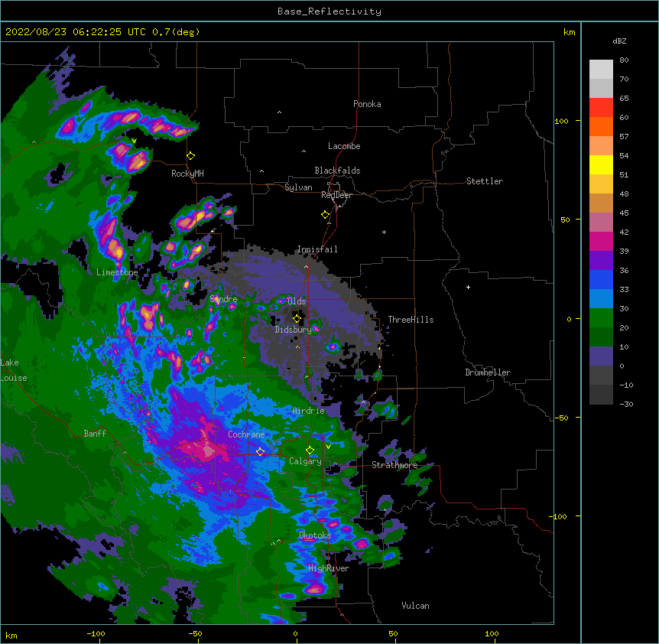Click the Lacombe city label
This screenshot has height=644, width=659.
[344, 146]
